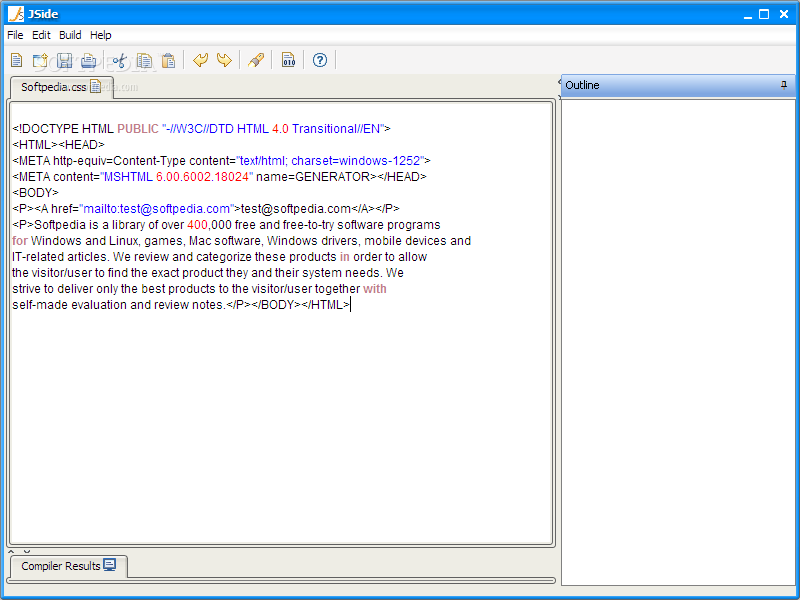The image size is (800, 600).
Task: Compile with the binary 010 icon
Action: click(288, 60)
